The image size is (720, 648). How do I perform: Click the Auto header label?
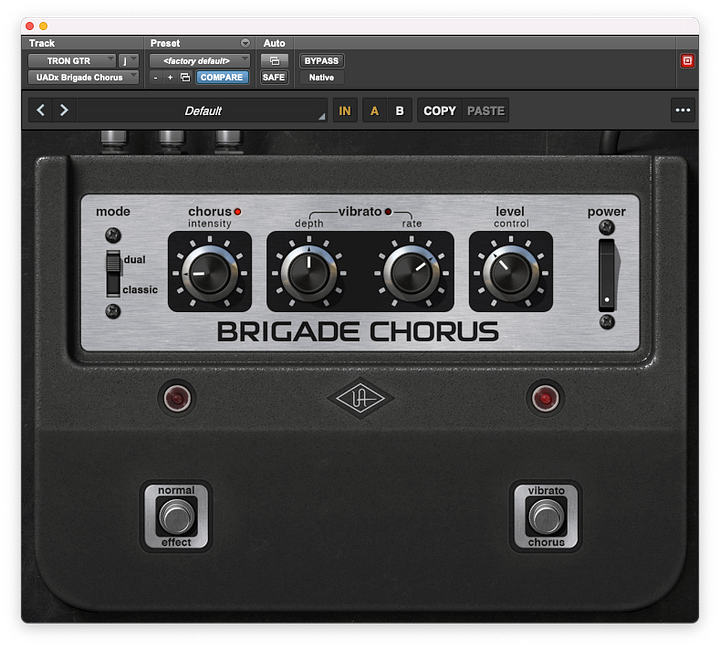tap(274, 43)
